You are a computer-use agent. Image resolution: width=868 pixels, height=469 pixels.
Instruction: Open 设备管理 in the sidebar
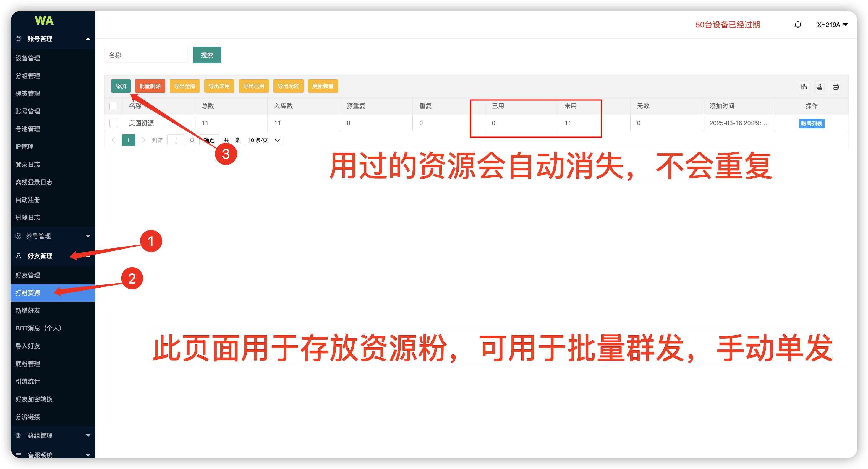click(27, 58)
